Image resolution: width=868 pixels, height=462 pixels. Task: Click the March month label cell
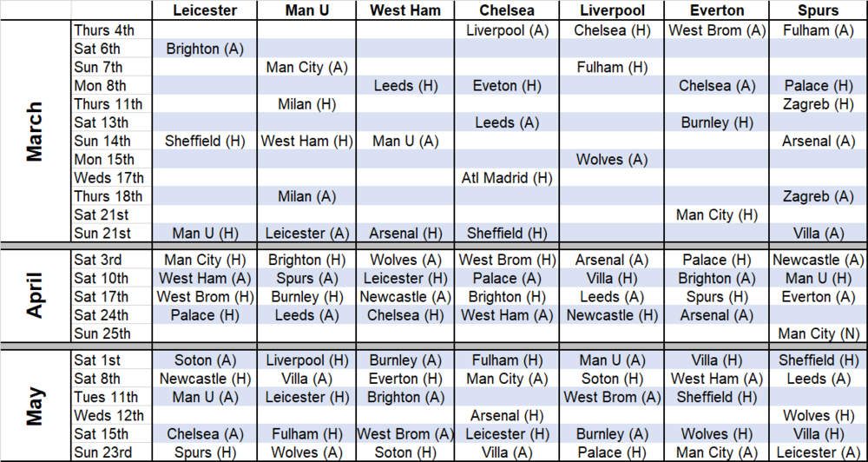(36, 132)
